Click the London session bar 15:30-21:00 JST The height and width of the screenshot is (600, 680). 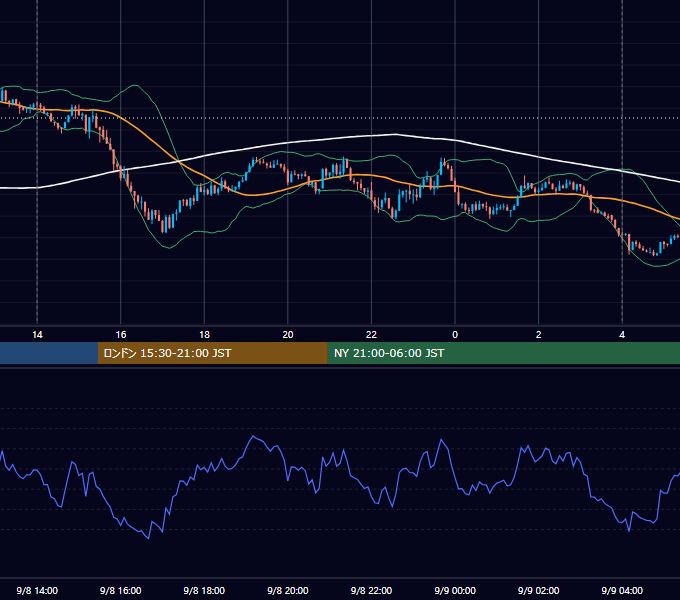pos(212,353)
